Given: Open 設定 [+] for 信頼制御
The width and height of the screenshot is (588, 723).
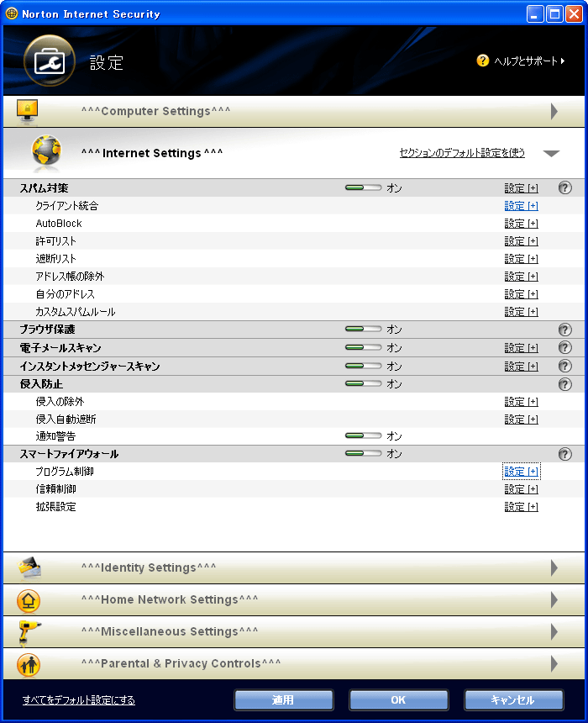Looking at the screenshot, I should point(521,488).
